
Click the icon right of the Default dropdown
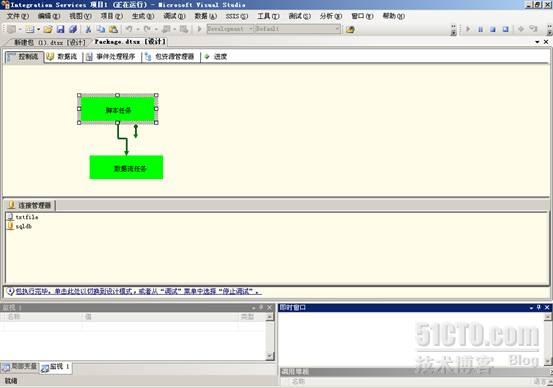click(x=350, y=30)
